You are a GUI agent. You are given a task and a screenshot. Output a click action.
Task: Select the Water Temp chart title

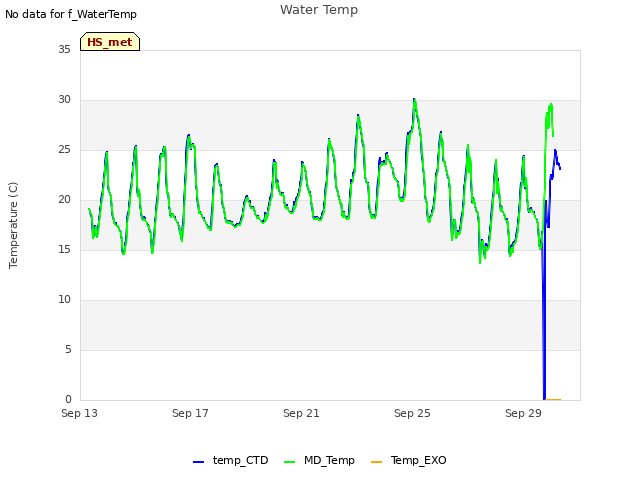pyautogui.click(x=319, y=10)
